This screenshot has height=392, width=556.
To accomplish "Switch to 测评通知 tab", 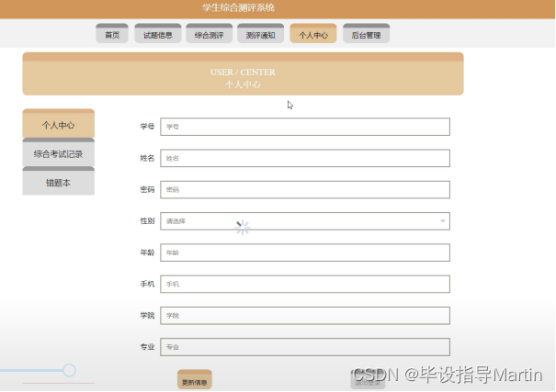I will click(x=261, y=34).
